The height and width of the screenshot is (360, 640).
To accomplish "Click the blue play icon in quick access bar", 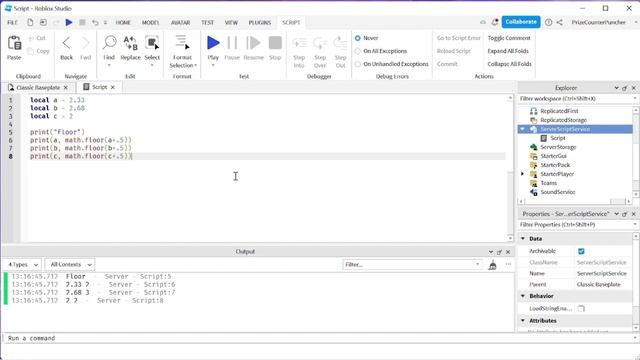I will point(69,22).
